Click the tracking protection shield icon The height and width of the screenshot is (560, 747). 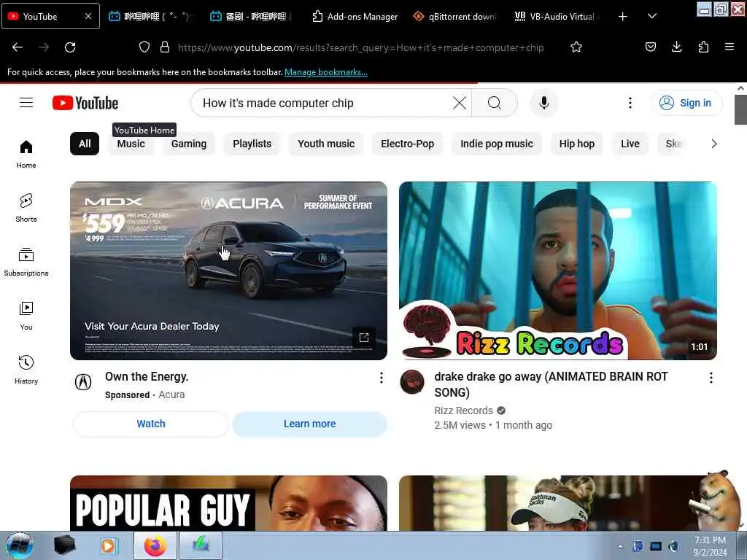coord(144,47)
